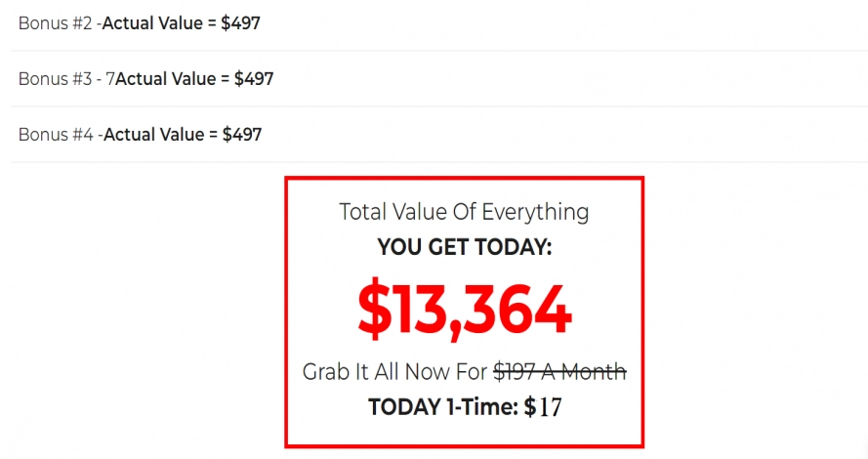Click the crossed-out "$197 A Month" price

[559, 372]
